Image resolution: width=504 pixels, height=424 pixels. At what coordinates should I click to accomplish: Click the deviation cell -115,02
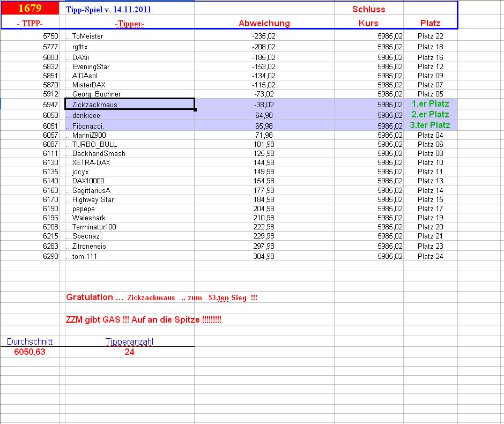(x=264, y=85)
